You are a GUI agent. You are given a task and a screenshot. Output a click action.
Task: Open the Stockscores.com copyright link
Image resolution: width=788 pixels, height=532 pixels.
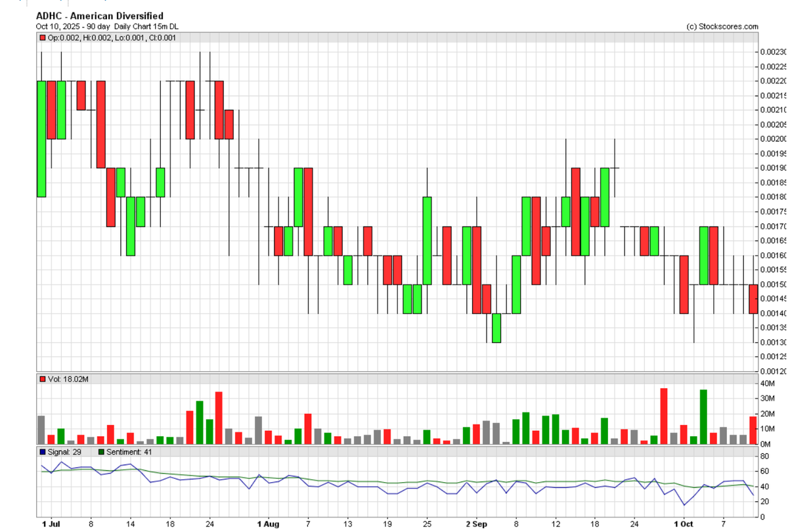tap(722, 26)
